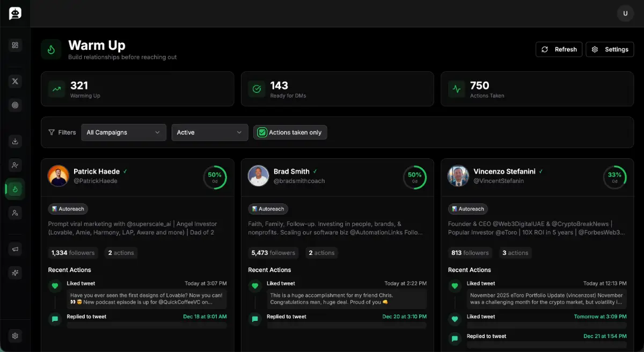This screenshot has width=644, height=352.
Task: Click the robot logo at top left
Action: pyautogui.click(x=15, y=13)
